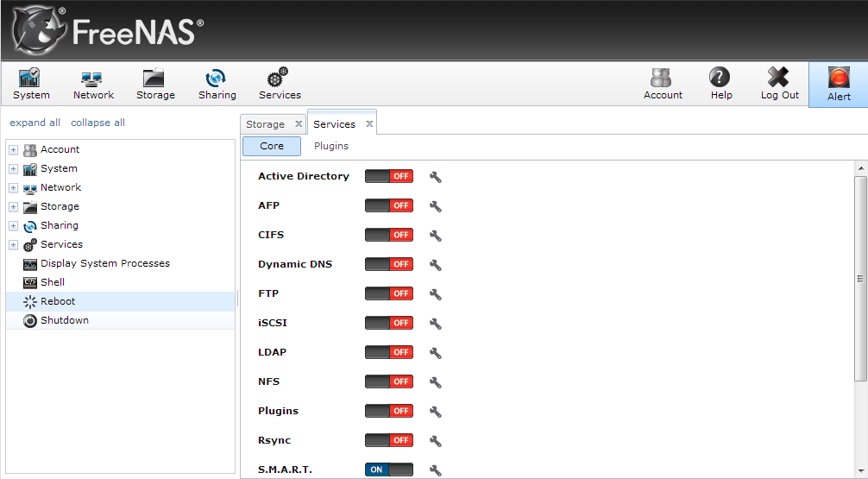Click the scrollbar down arrow
The image size is (868, 479).
(x=860, y=472)
